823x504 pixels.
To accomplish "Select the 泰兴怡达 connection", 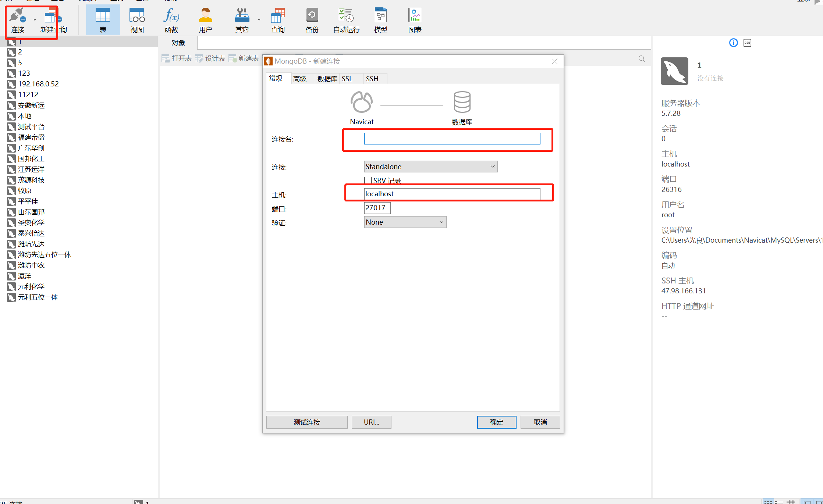I will click(x=79, y=233).
